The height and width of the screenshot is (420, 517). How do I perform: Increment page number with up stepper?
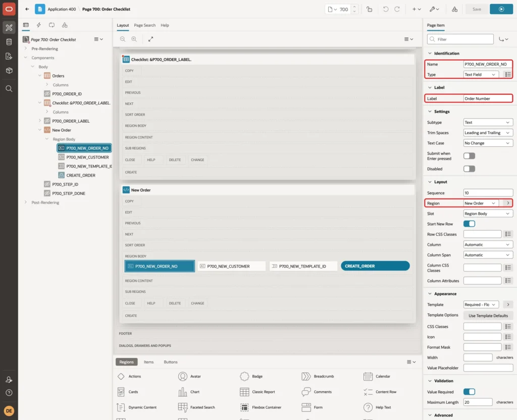point(354,7)
